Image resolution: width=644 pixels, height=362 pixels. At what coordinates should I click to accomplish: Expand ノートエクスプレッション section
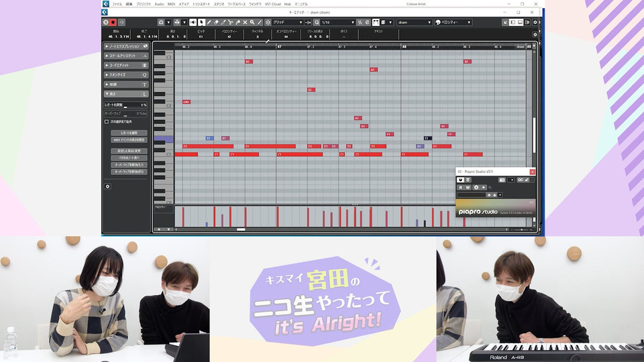tap(126, 46)
